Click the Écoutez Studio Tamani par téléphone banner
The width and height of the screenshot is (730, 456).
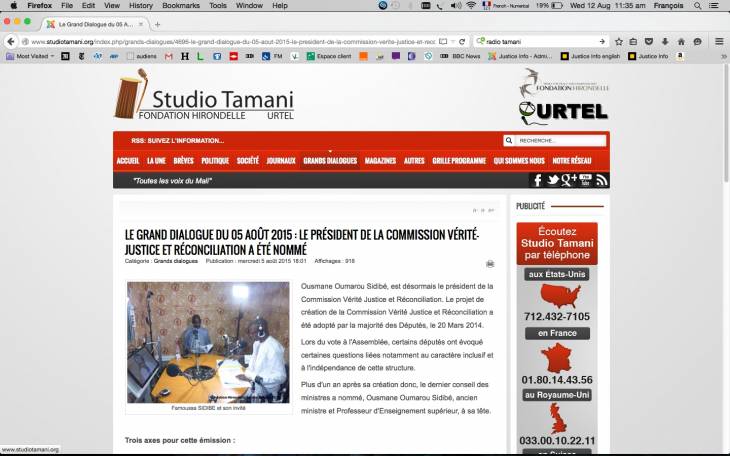tap(557, 243)
